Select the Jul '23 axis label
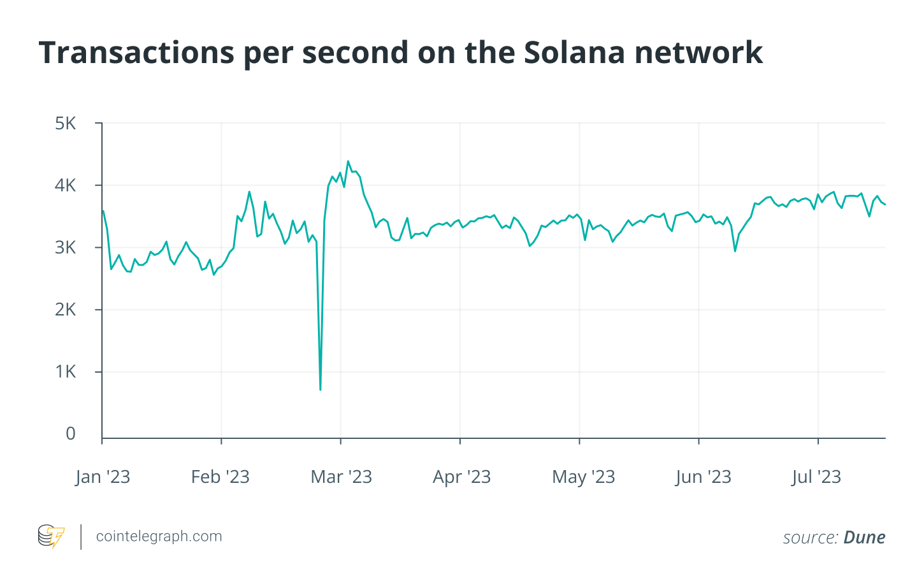The width and height of the screenshot is (924, 588). click(816, 477)
